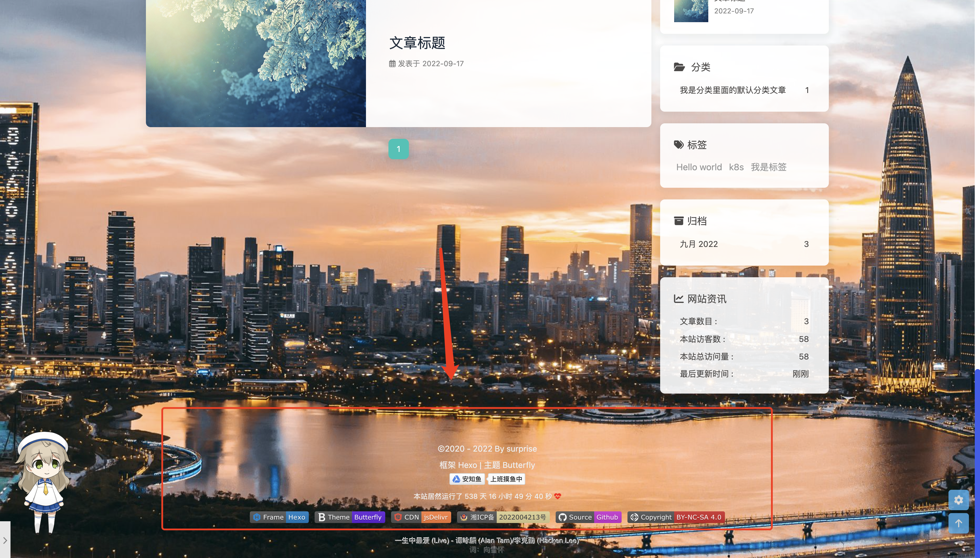Expand the left sidebar chevron
The width and height of the screenshot is (980, 558).
pyautogui.click(x=5, y=541)
